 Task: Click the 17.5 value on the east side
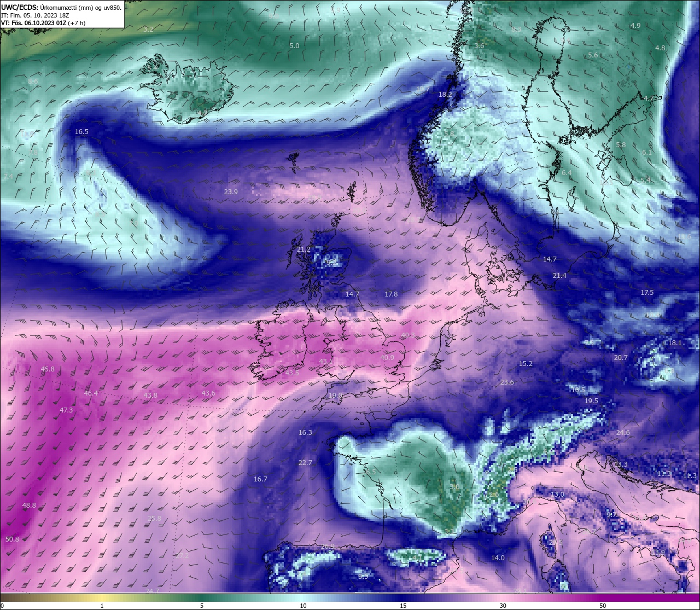(x=647, y=293)
